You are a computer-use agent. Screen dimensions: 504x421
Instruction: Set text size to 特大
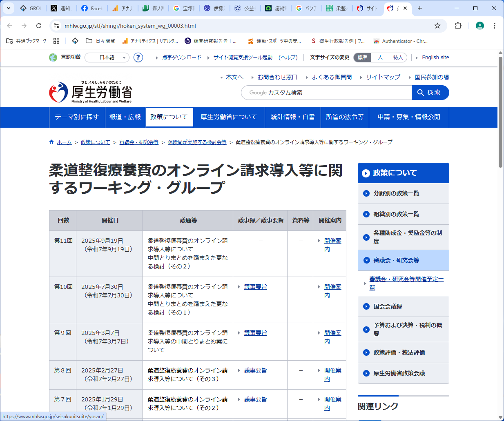[398, 58]
